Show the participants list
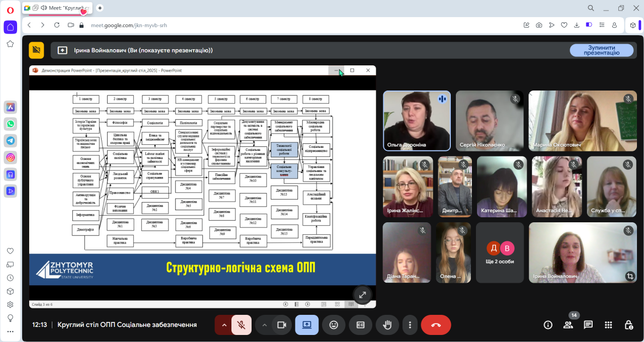The height and width of the screenshot is (342, 644). click(x=568, y=325)
